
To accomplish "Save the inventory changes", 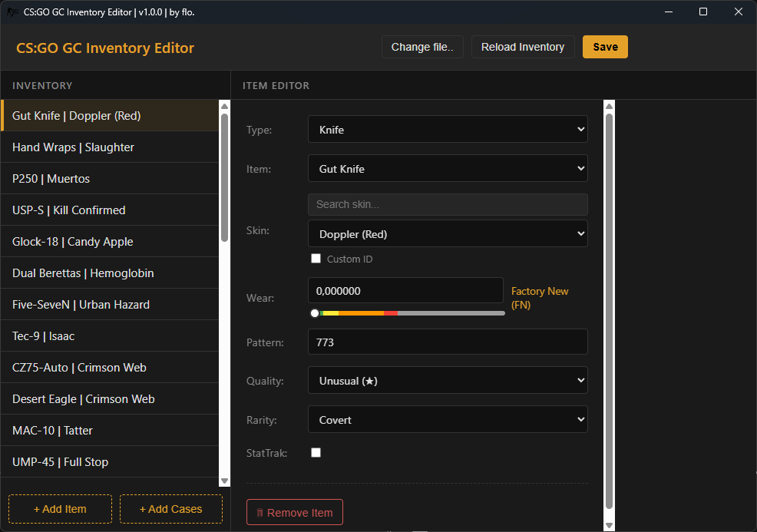I will tap(605, 46).
